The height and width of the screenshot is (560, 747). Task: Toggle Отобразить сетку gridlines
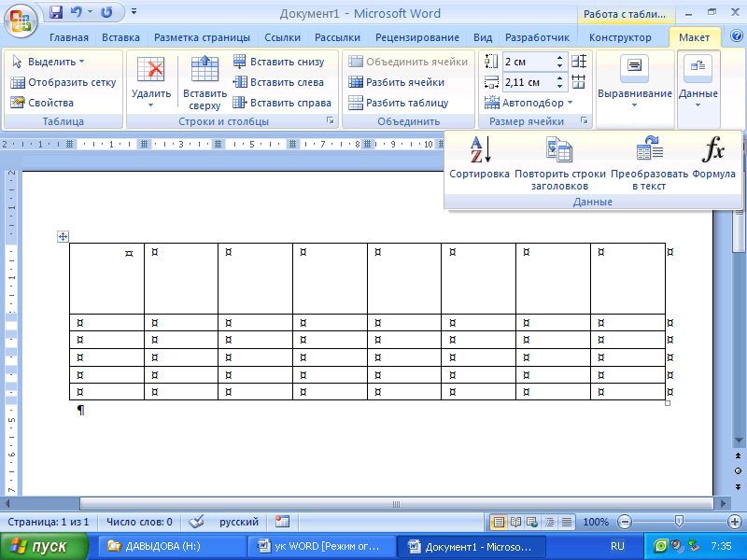click(x=63, y=82)
